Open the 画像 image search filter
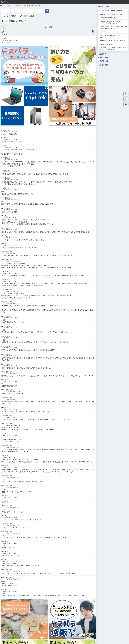This screenshot has width=129, height=644. (5, 16)
